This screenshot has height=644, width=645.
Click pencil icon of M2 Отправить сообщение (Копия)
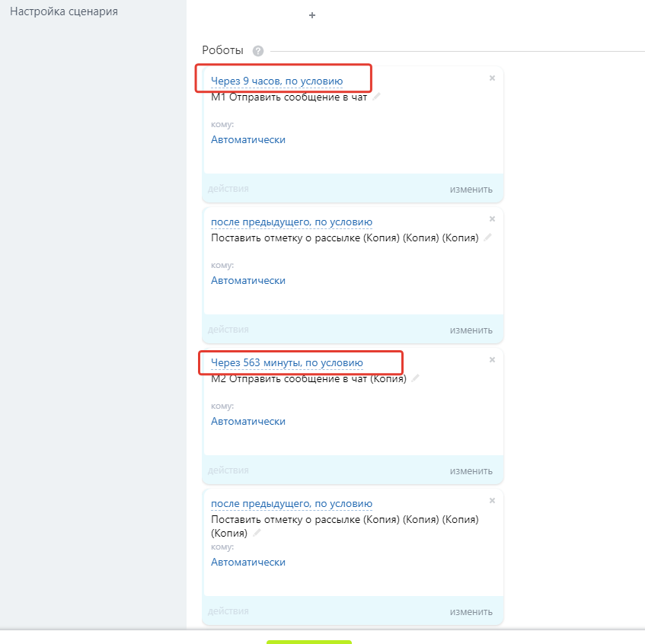pos(415,378)
